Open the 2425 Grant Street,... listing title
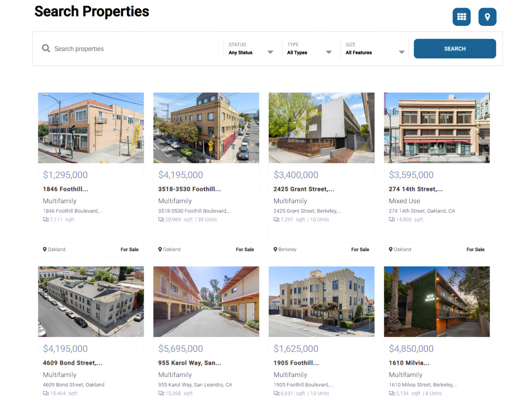This screenshot has width=532, height=399. tap(304, 189)
